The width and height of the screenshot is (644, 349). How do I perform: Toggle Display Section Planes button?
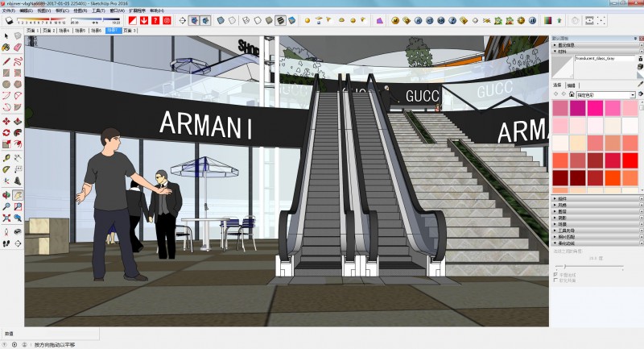pyautogui.click(x=194, y=20)
